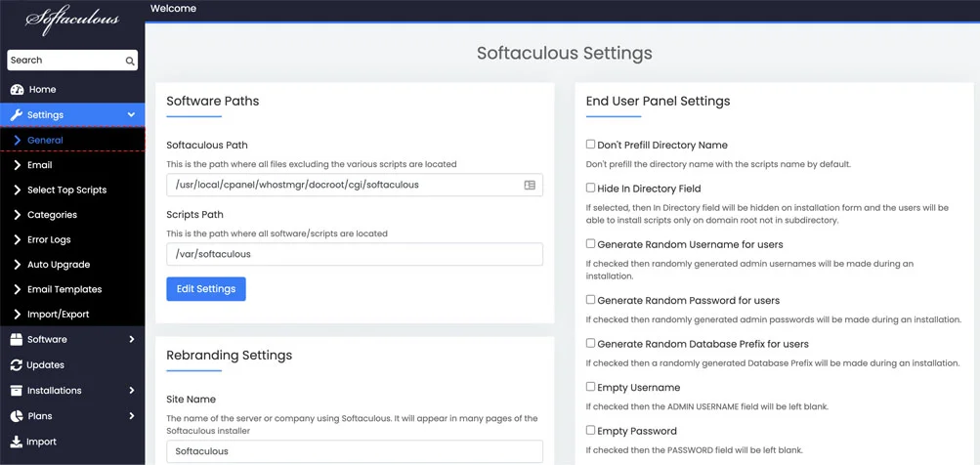Click Softaculous Settings page title

coord(565,53)
